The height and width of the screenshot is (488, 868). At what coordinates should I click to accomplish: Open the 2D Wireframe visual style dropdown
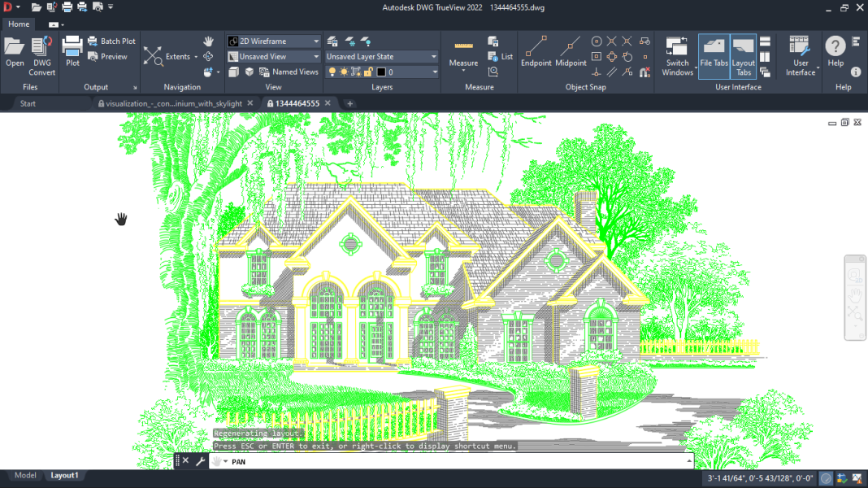tap(273, 41)
